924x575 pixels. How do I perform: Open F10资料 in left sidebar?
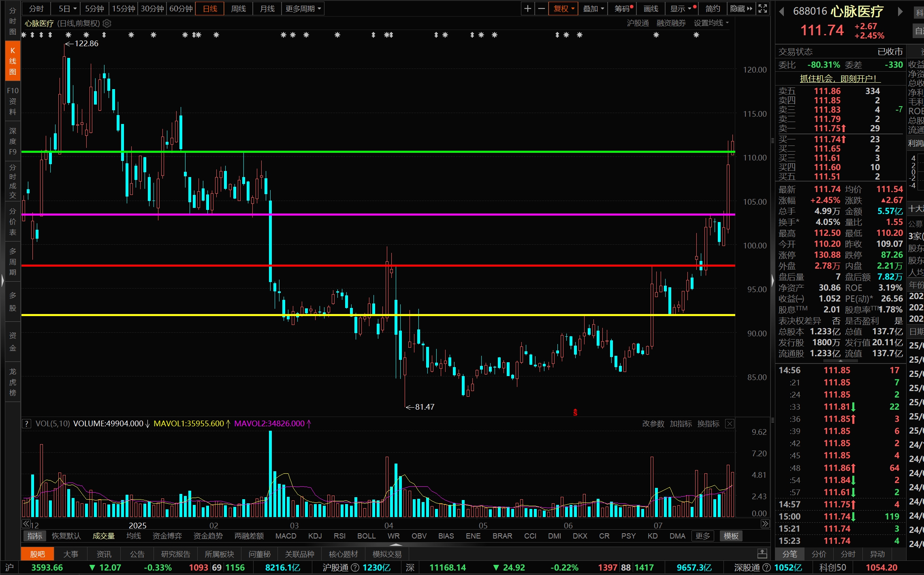click(13, 101)
